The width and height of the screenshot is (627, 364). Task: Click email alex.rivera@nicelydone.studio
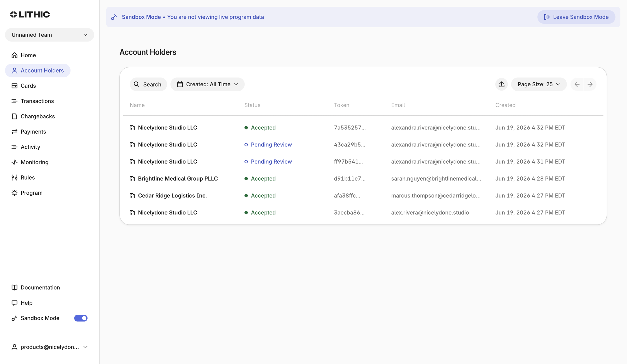tap(430, 212)
